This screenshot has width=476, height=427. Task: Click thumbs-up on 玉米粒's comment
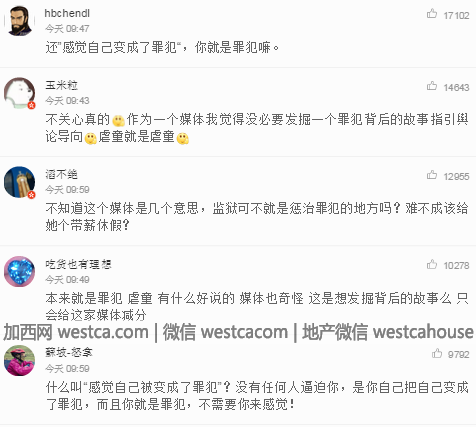pos(432,86)
